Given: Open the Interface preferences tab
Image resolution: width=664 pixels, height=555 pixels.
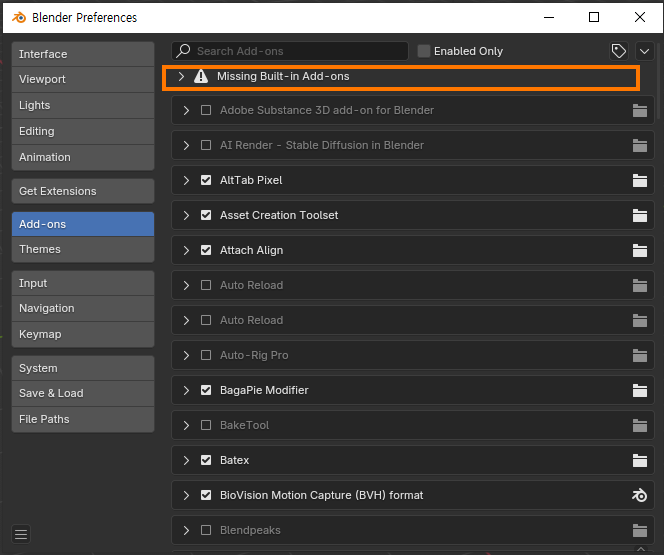Looking at the screenshot, I should (83, 54).
